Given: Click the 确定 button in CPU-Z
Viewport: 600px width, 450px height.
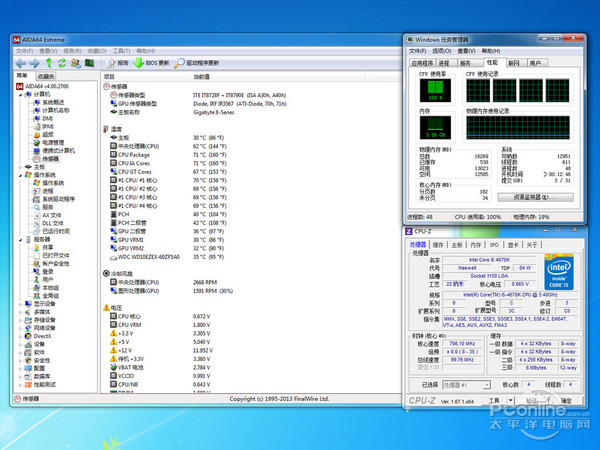Looking at the screenshot, I should [566, 401].
